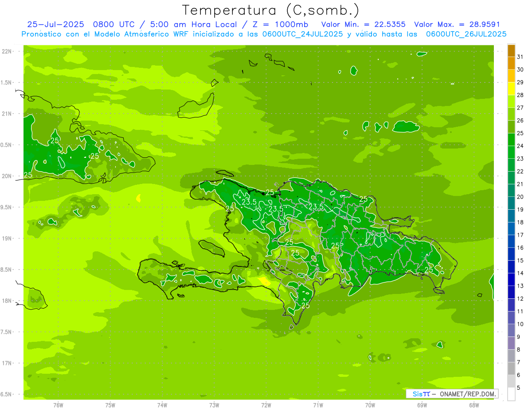
Task: Click the '8.5N' latitude axis label
Action: [7, 270]
